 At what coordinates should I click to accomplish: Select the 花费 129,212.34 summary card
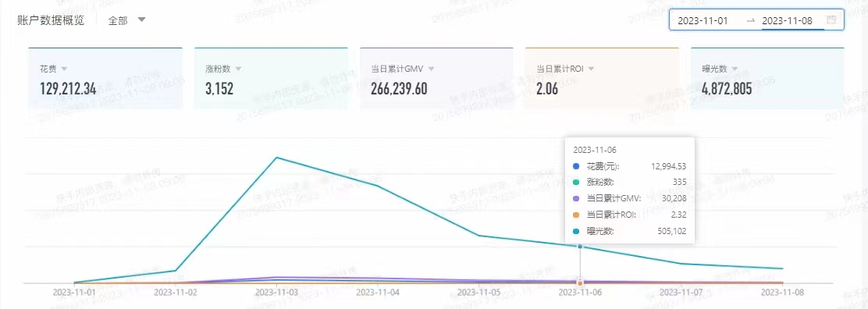(105, 78)
